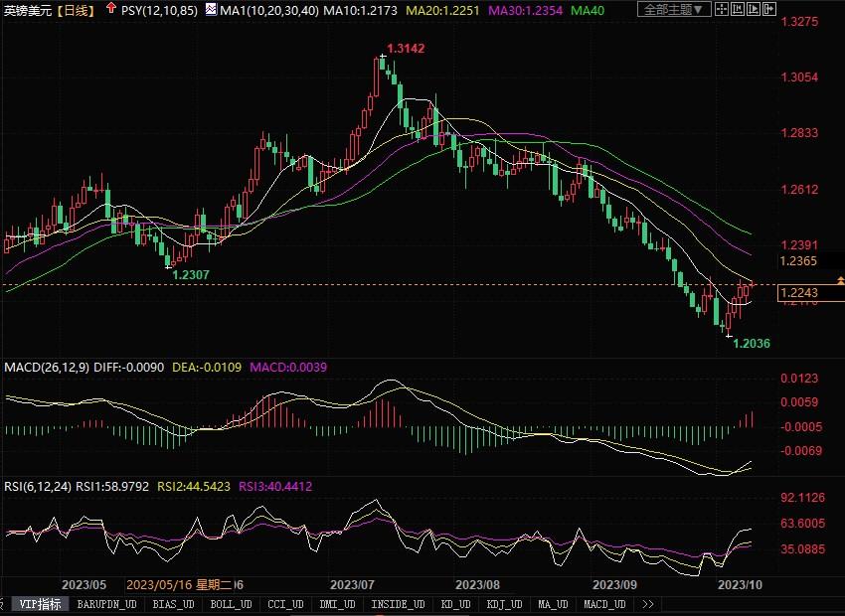845x616 pixels.
Task: Click the small chart icon before MA1
Action: pos(211,10)
